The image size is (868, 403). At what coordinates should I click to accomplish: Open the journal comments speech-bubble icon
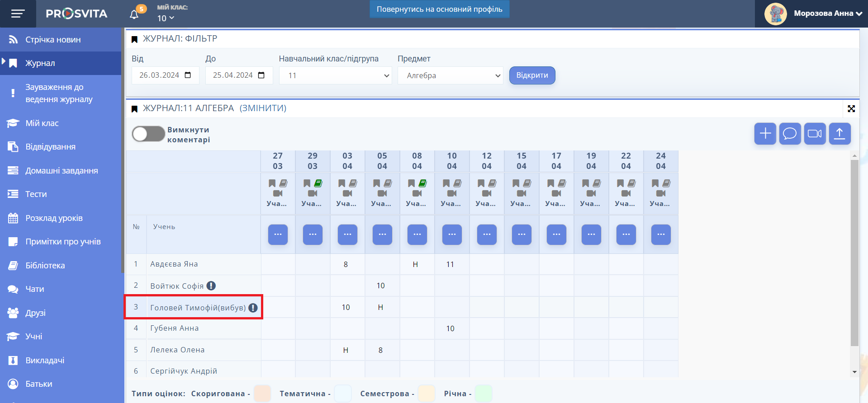click(790, 134)
